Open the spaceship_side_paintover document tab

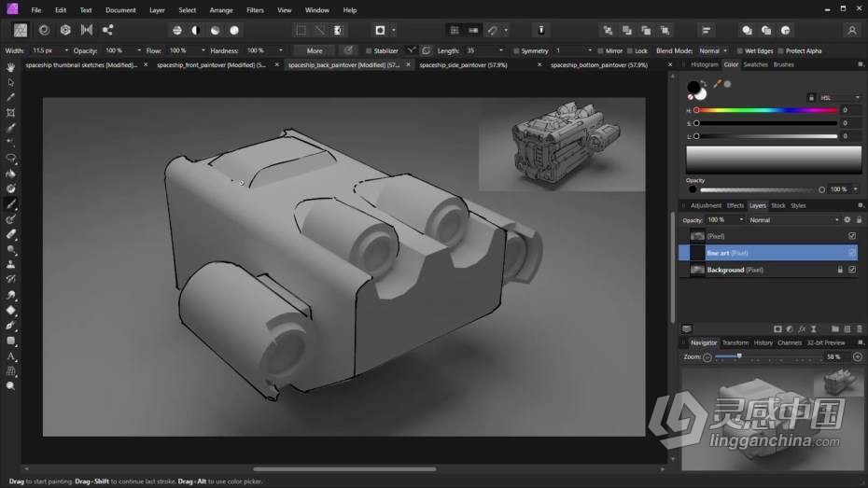click(x=463, y=64)
